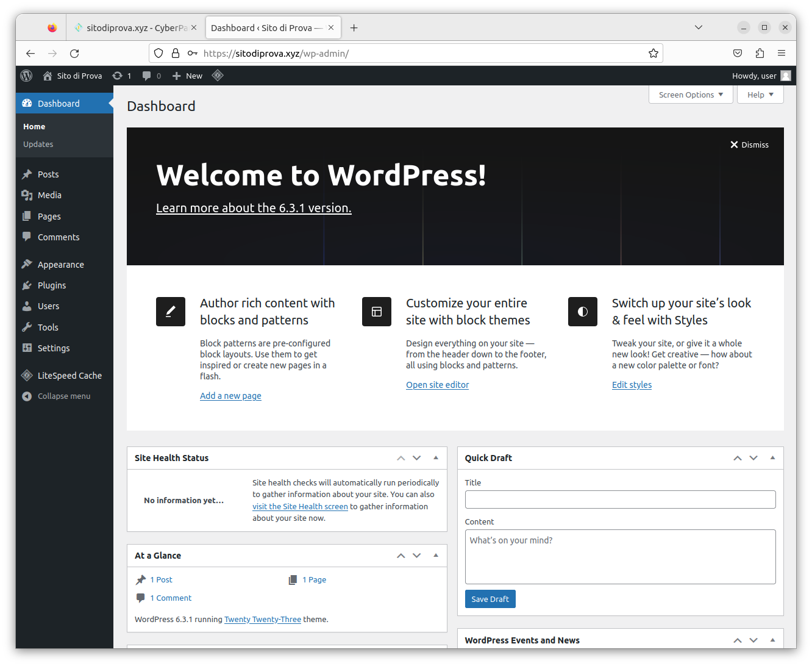812x666 pixels.
Task: Collapse the Site Health Status panel
Action: pos(436,458)
